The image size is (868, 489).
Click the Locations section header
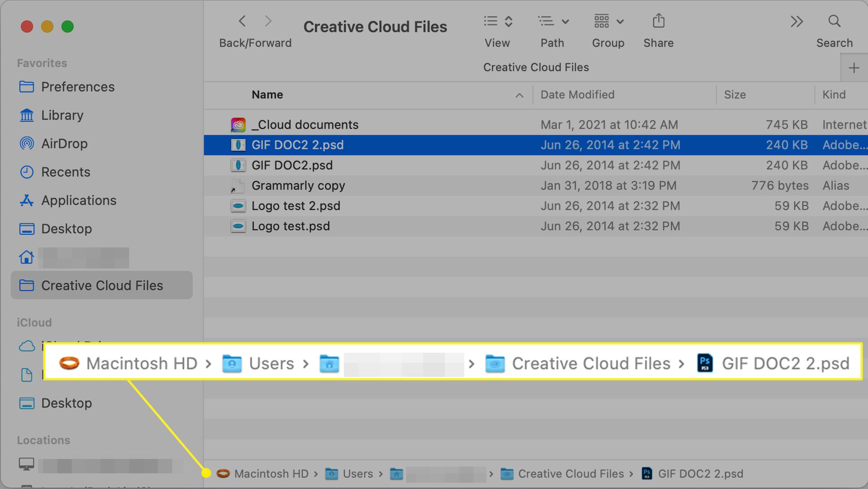(43, 440)
